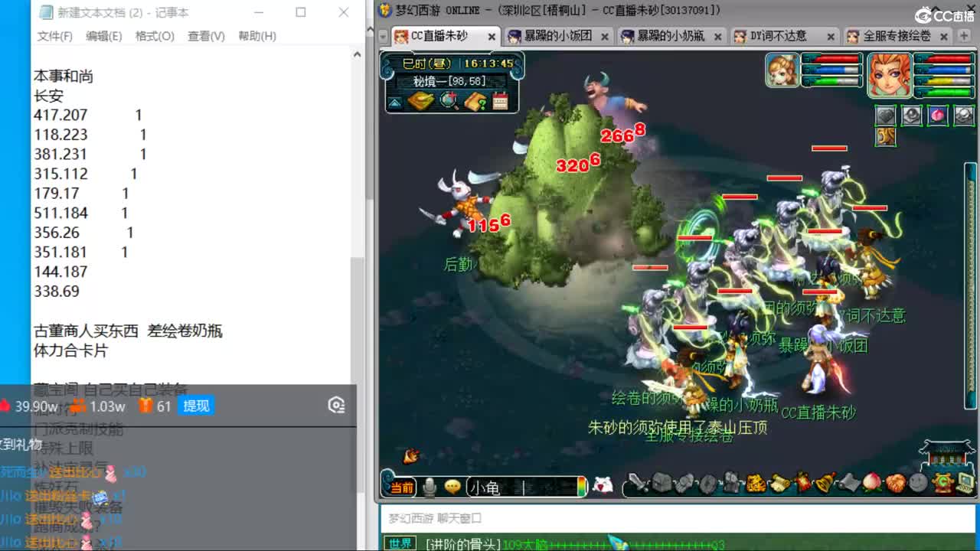Image resolution: width=980 pixels, height=551 pixels.
Task: Close the DY词不达意 tab
Action: (831, 36)
